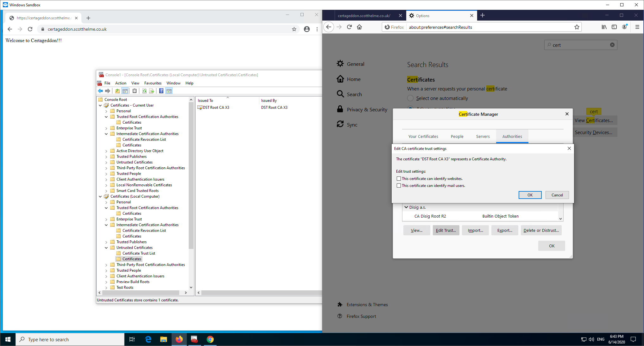Click the MMC up one level icon
Screen dimensions: 644x346
117,91
